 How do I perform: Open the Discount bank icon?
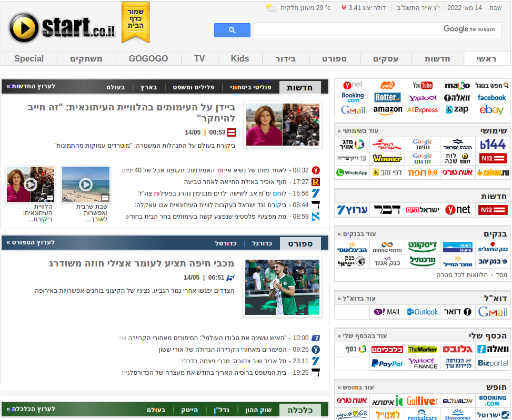tap(423, 247)
